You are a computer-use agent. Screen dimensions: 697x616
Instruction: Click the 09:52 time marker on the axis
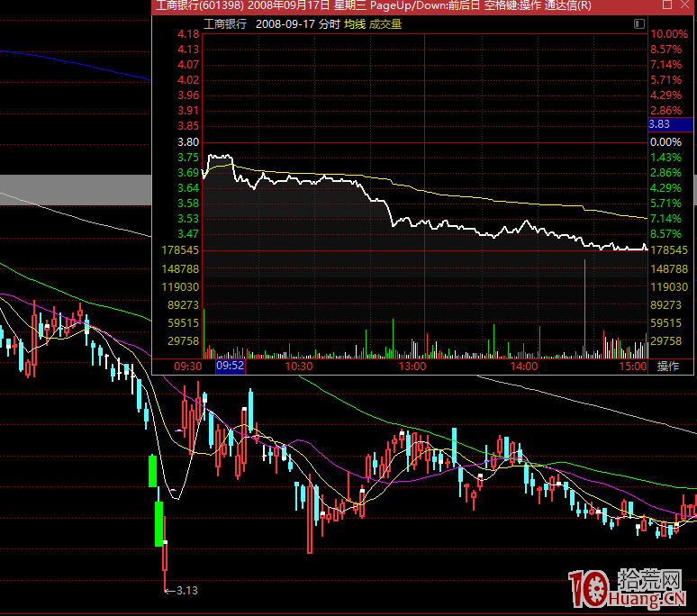tap(231, 366)
